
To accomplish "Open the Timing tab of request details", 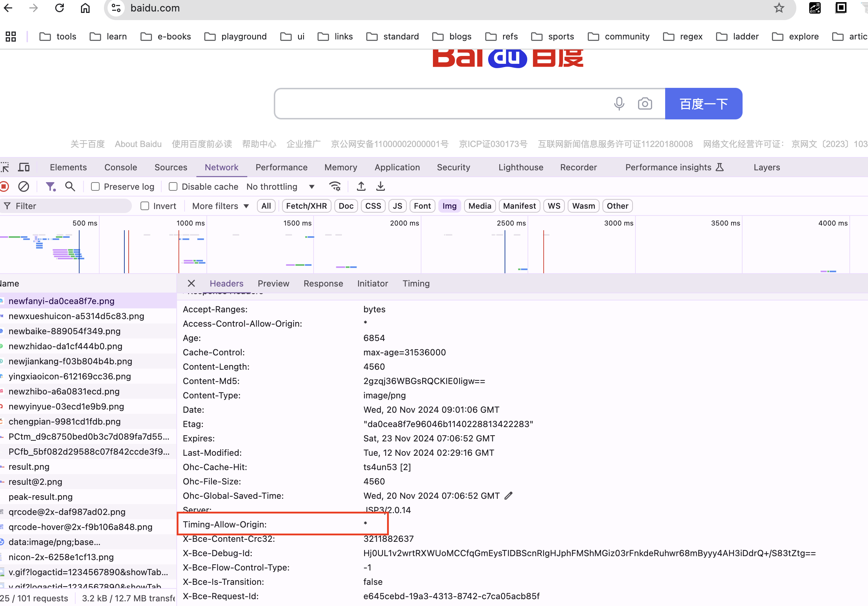I will pyautogui.click(x=416, y=283).
